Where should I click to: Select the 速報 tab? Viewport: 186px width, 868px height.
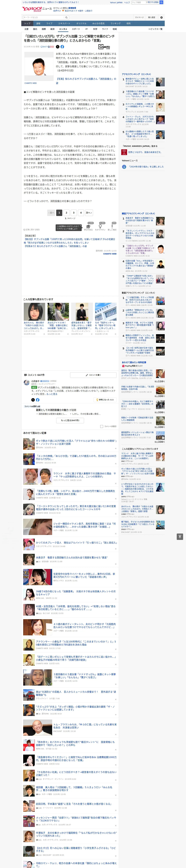click(38, 23)
